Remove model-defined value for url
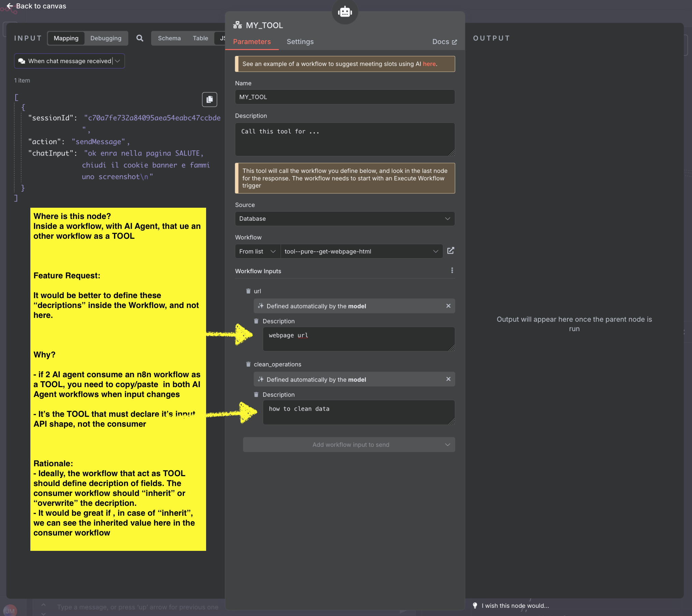Viewport: 692px width, 616px height. pos(448,306)
